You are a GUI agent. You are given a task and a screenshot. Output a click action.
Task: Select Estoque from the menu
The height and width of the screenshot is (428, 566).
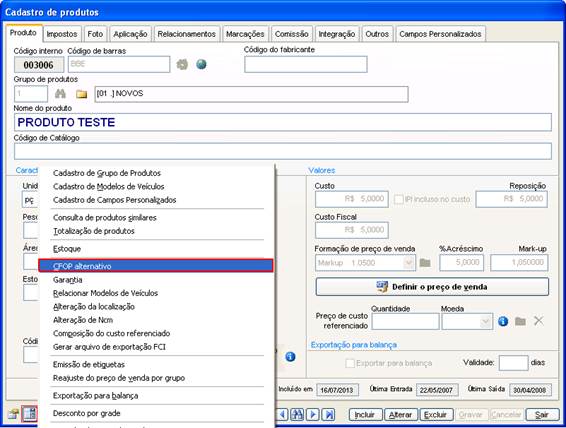(156, 249)
